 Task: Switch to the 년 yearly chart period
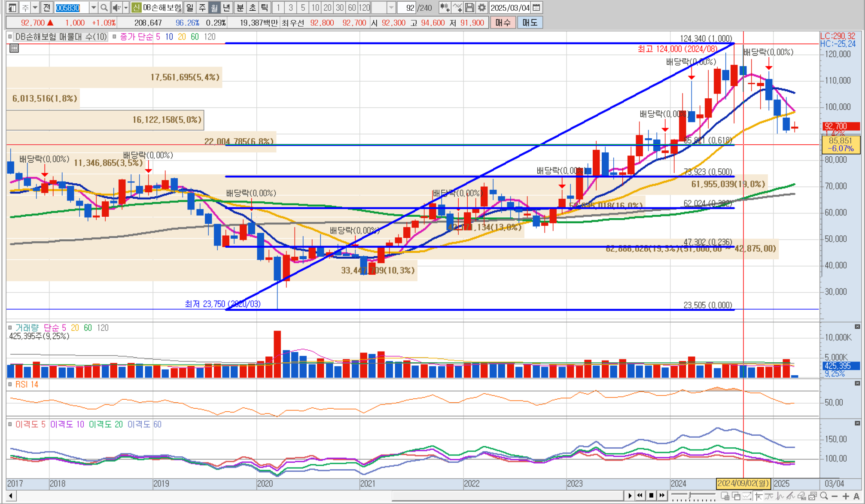point(226,8)
